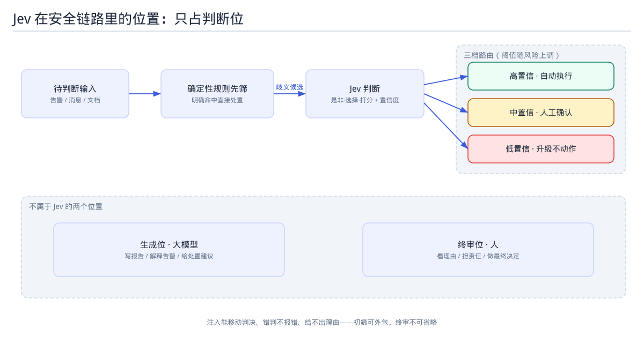The height and width of the screenshot is (343, 644).
Task: Click the title 'Jev 在安全链路里的位置:只占判断位'
Action: click(x=128, y=19)
